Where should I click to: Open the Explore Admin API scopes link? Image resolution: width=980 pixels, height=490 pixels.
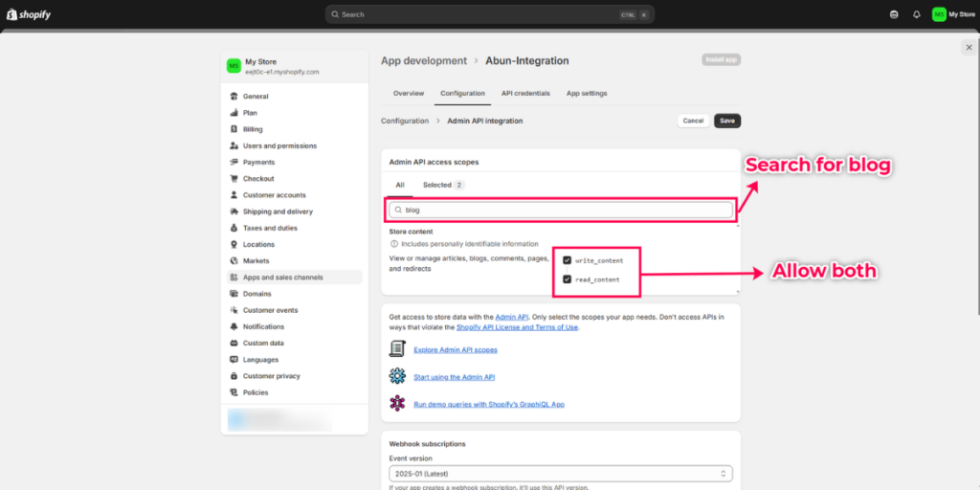click(456, 350)
